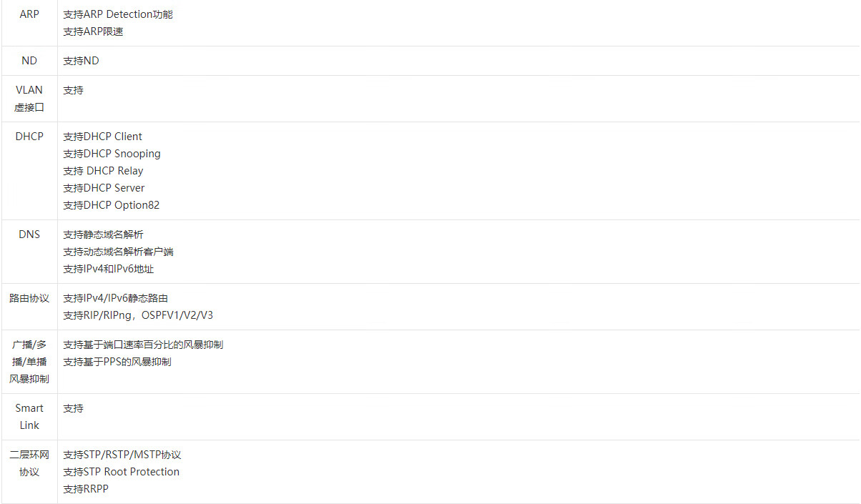Click the 支持DHCP Server entry
861x504 pixels.
click(x=104, y=188)
